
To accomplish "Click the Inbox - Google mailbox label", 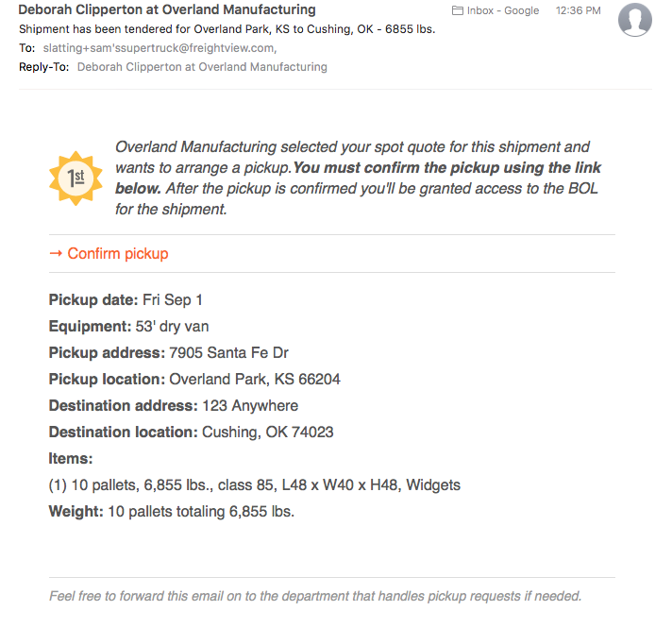I will (503, 10).
